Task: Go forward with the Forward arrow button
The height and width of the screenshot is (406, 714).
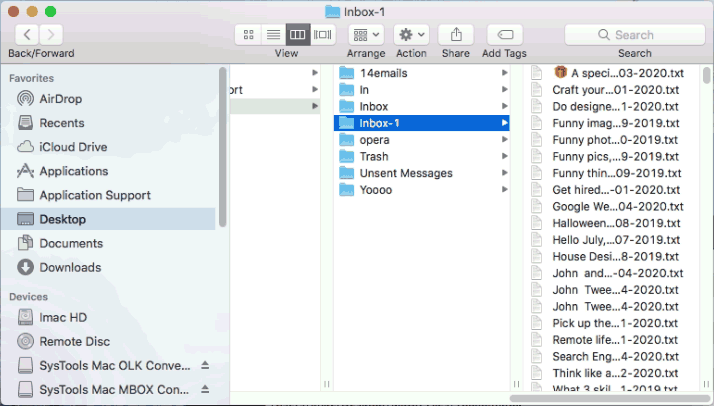Action: coord(51,35)
